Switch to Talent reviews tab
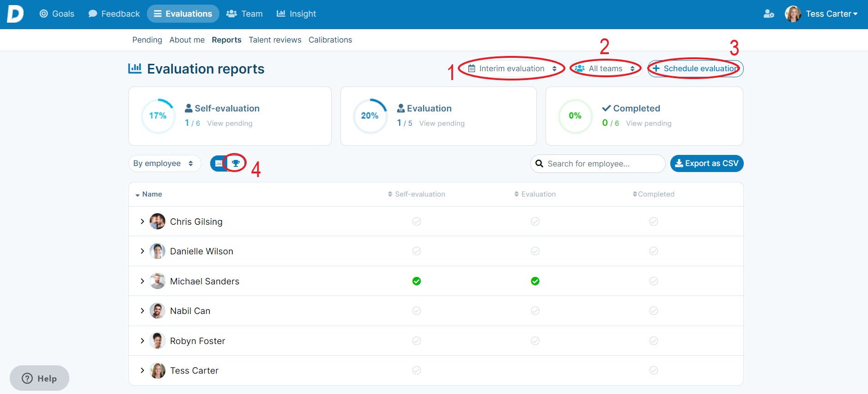The height and width of the screenshot is (394, 868). [x=275, y=40]
